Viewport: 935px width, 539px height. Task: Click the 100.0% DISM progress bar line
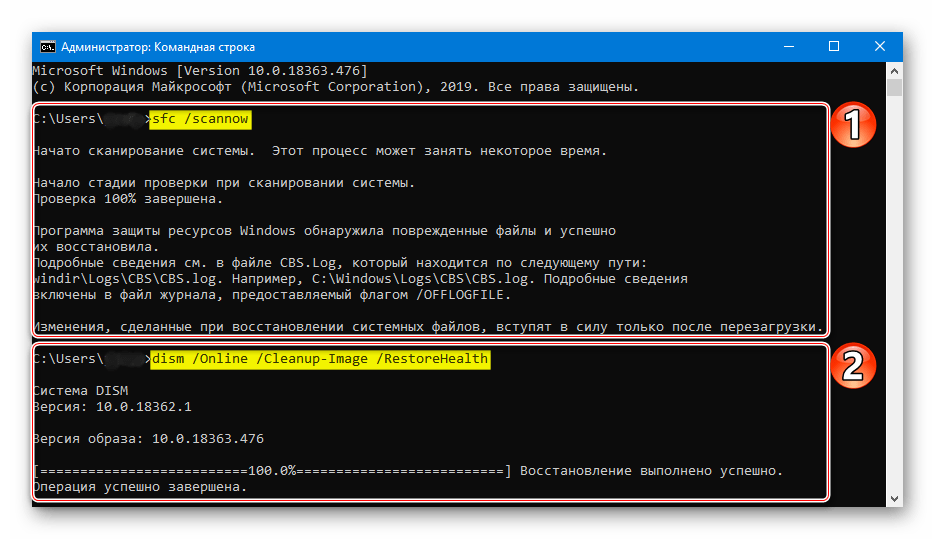tap(270, 470)
